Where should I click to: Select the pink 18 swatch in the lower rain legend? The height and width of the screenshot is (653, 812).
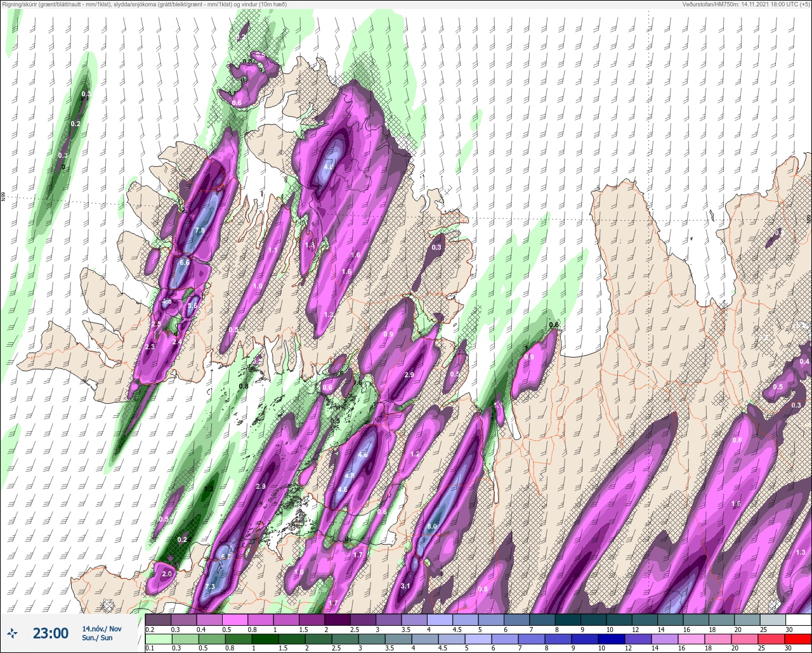tap(718, 639)
